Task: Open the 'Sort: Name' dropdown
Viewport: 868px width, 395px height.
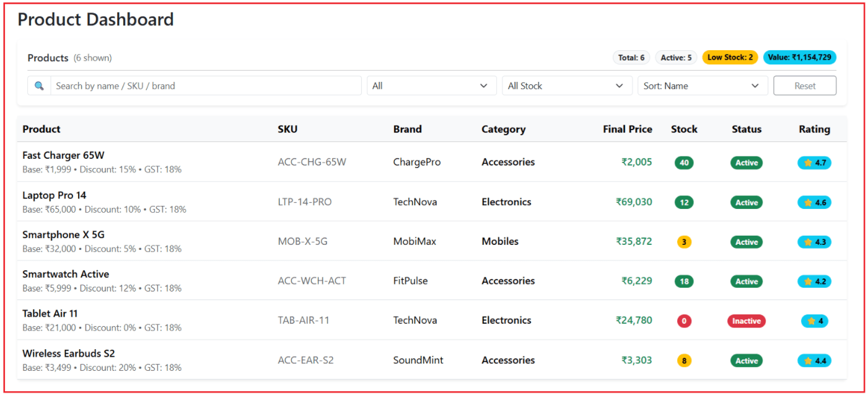Action: click(x=703, y=86)
